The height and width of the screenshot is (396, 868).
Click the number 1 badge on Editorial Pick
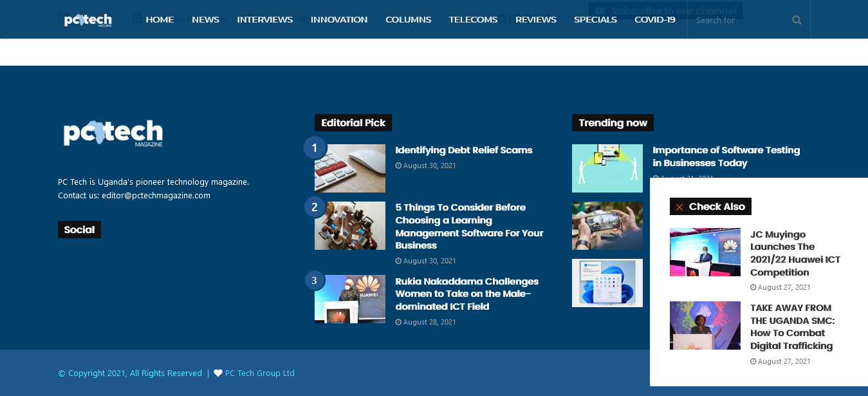tap(315, 148)
